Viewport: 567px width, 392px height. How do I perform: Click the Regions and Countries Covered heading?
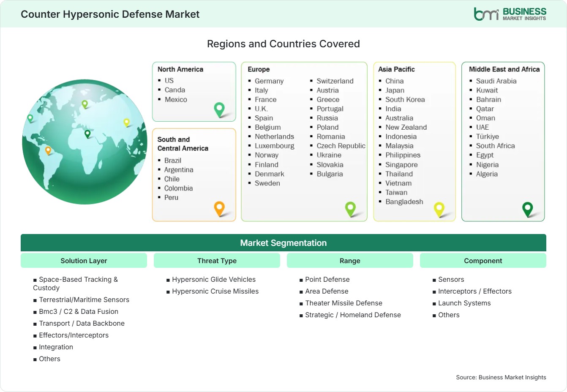pos(283,44)
